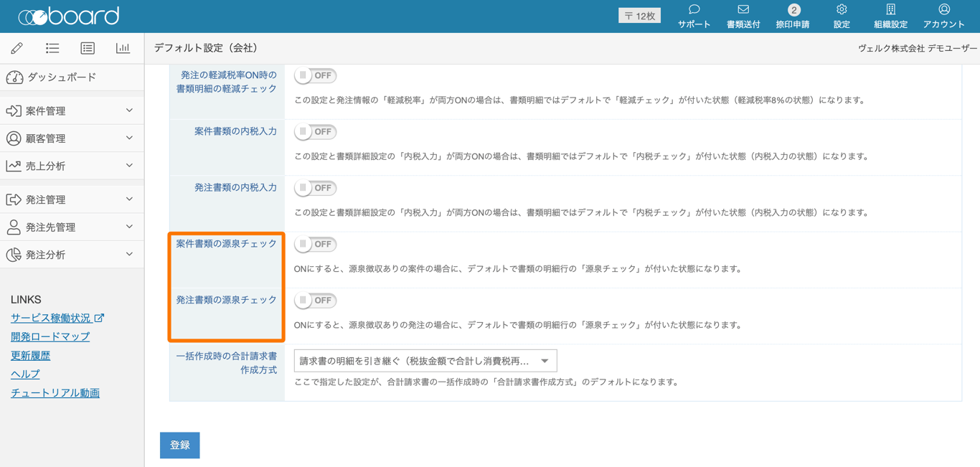Open 発注分析 menu label

[x=46, y=255]
